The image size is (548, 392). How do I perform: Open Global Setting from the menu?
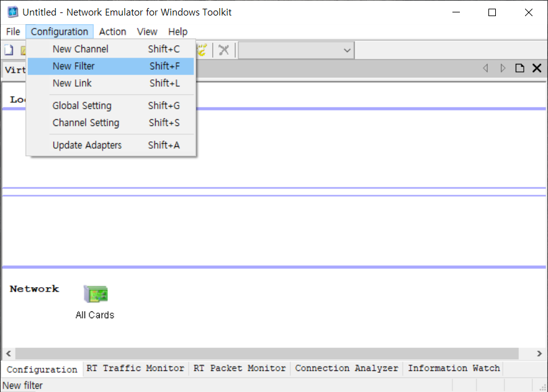(x=111, y=105)
